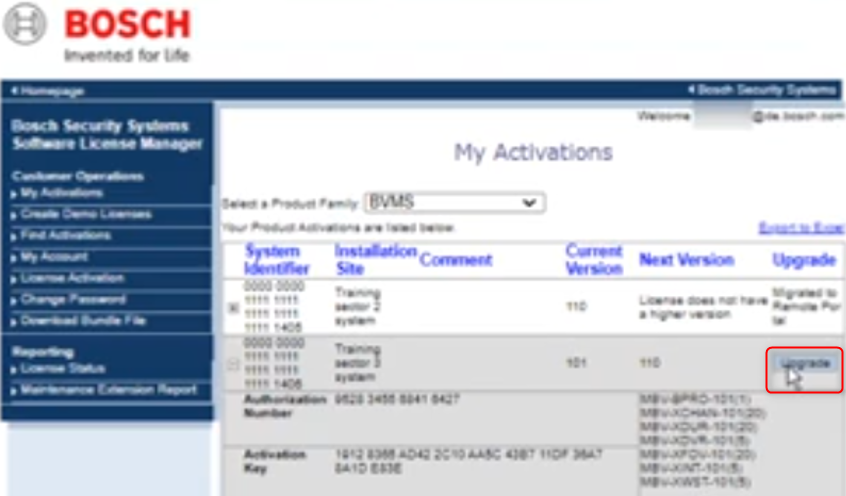Click the 'Reporting' sidebar heading
Screen dimensions: 846x496
coord(43,352)
